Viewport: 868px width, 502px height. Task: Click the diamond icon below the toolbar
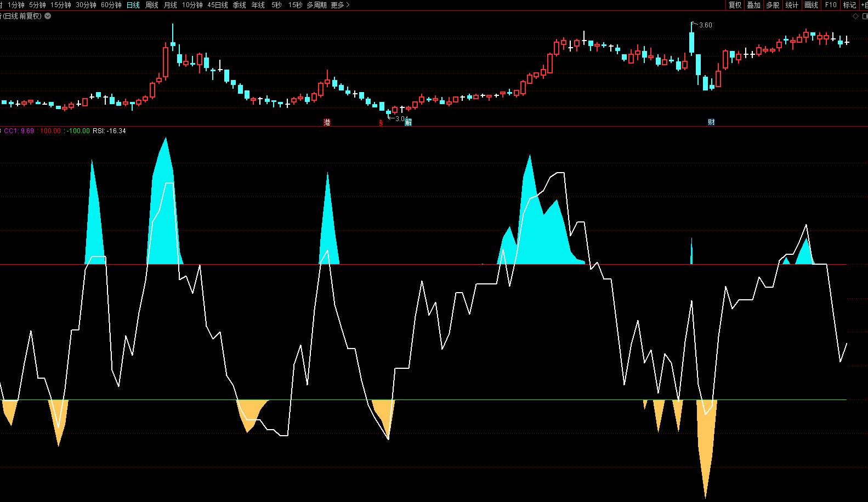coord(855,16)
